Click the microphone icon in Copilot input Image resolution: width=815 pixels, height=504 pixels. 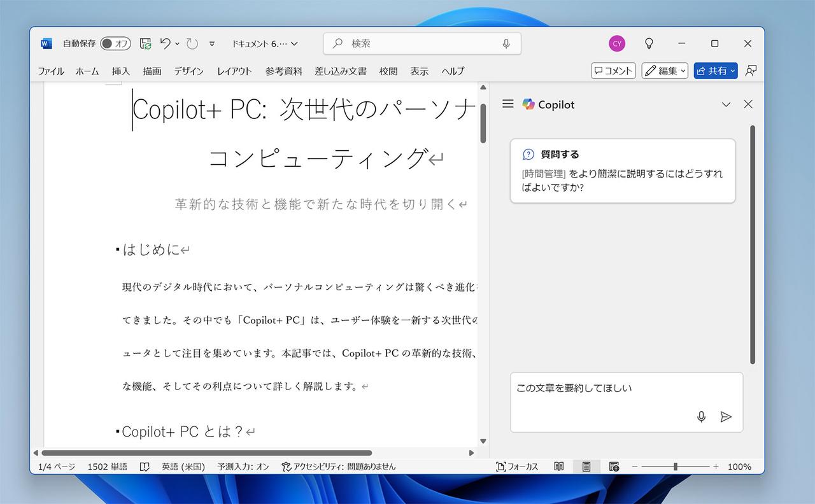click(x=701, y=417)
